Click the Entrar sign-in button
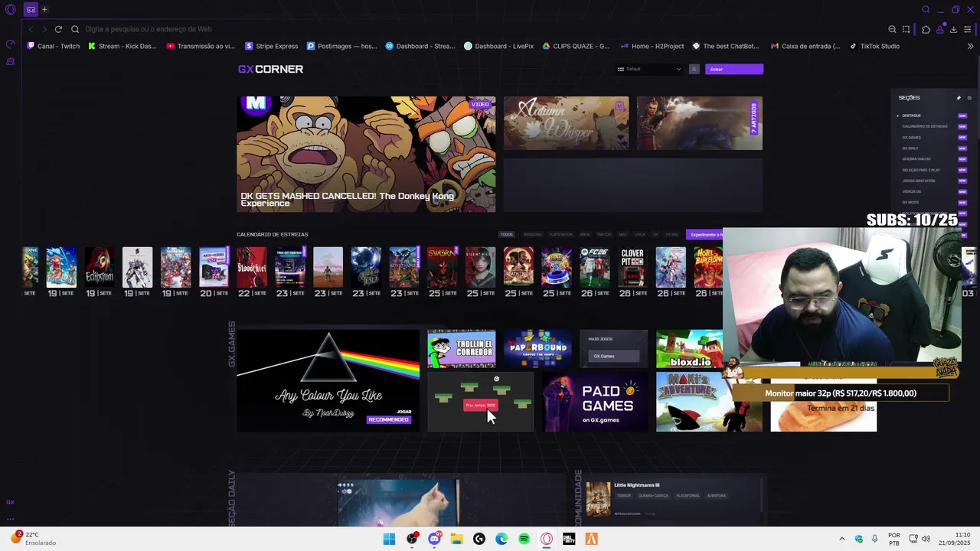Screen dimensions: 980x551 tap(734, 69)
